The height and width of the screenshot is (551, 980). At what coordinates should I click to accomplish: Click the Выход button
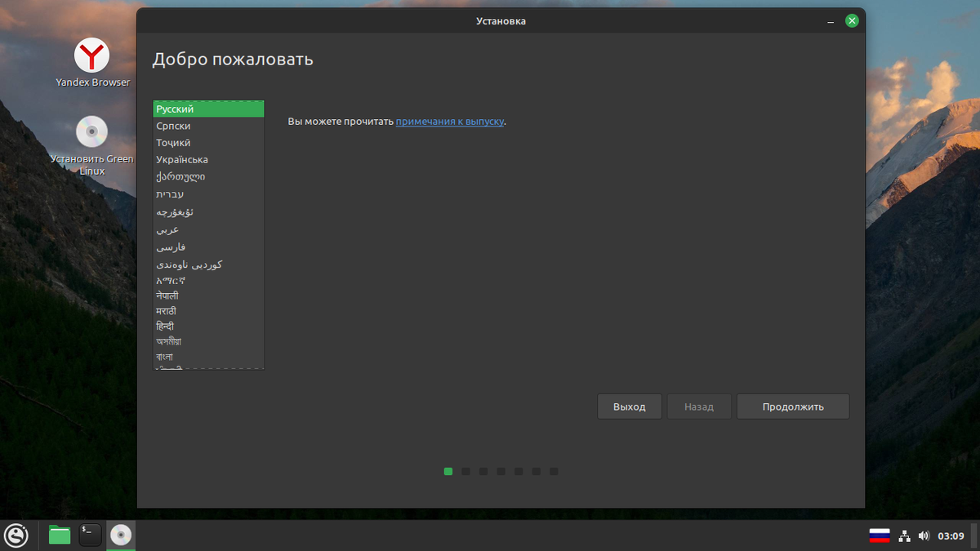(x=630, y=407)
